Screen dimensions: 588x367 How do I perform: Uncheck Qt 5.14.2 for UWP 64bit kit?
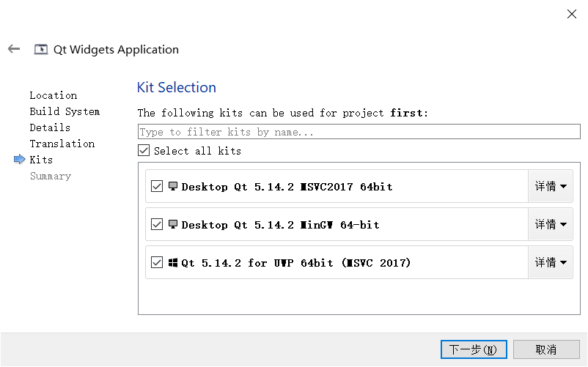156,262
